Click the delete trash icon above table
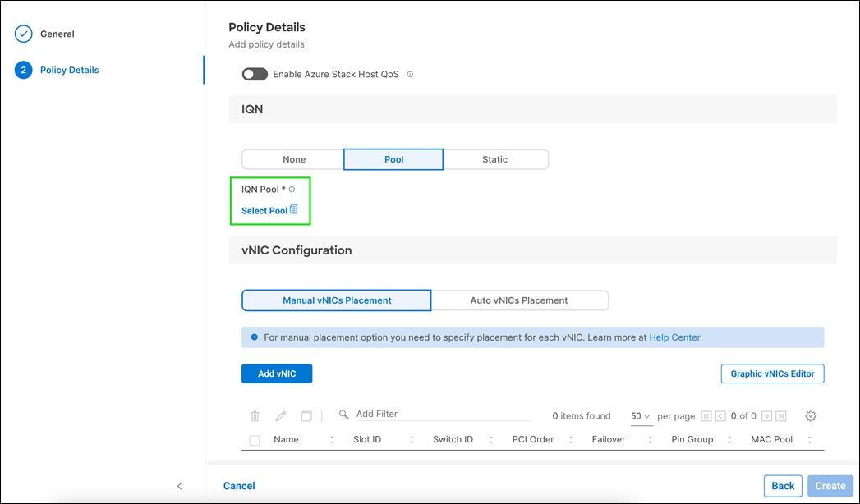 tap(255, 416)
